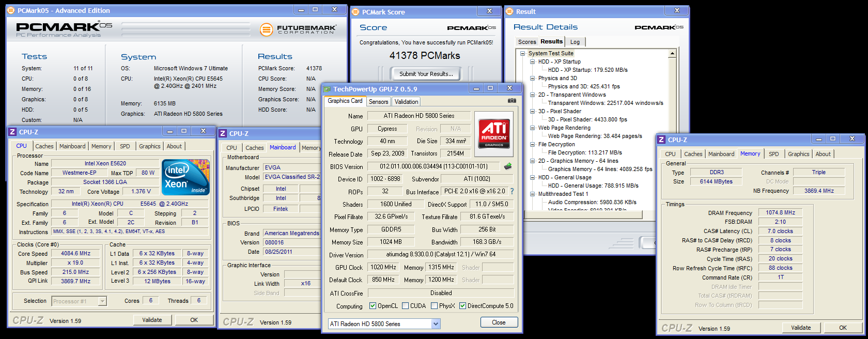The height and width of the screenshot is (339, 868).
Task: Open the Processor #1 selection dropdown
Action: click(102, 301)
